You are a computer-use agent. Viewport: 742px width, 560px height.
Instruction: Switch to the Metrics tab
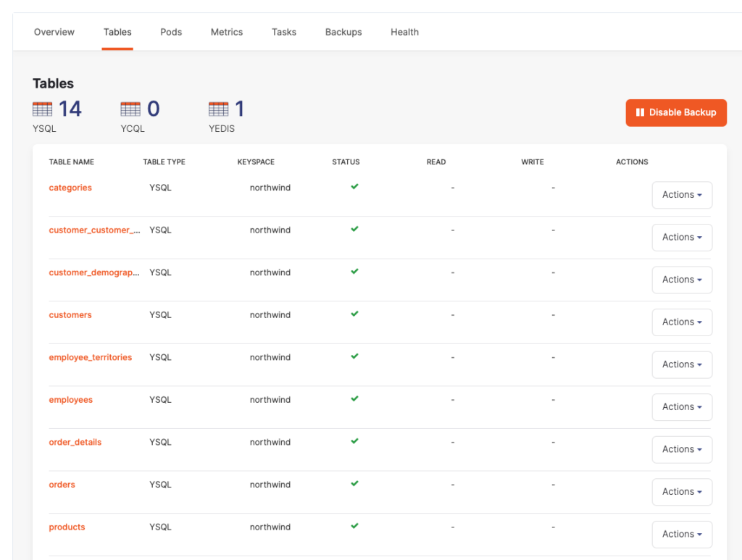pos(226,32)
